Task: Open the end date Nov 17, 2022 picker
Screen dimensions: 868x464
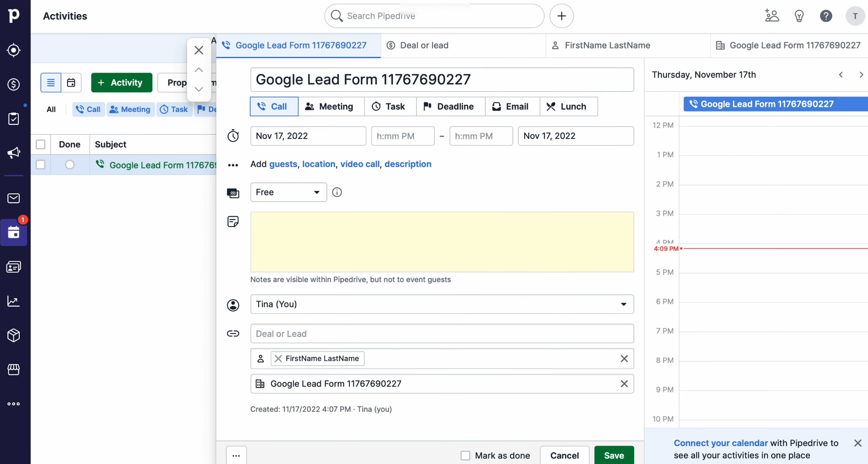Action: point(576,136)
